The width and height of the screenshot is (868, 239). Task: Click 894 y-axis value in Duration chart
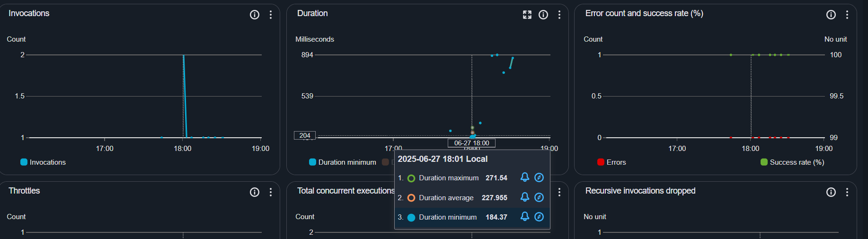[x=307, y=55]
